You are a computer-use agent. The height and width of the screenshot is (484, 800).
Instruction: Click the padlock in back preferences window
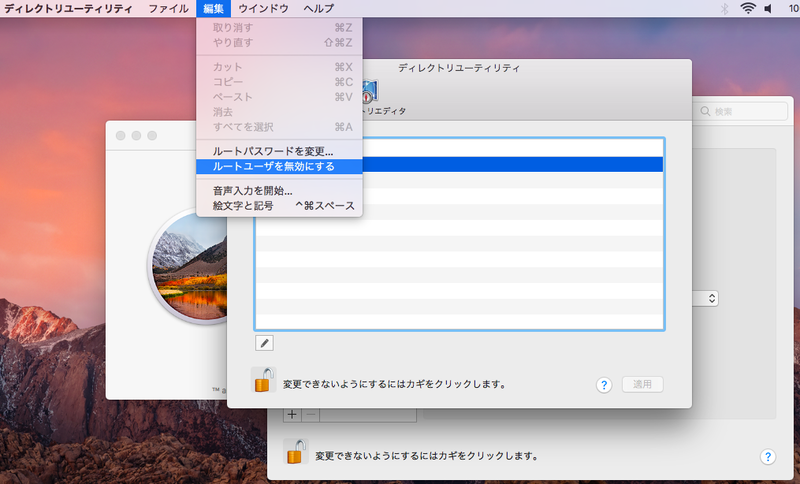(x=296, y=452)
